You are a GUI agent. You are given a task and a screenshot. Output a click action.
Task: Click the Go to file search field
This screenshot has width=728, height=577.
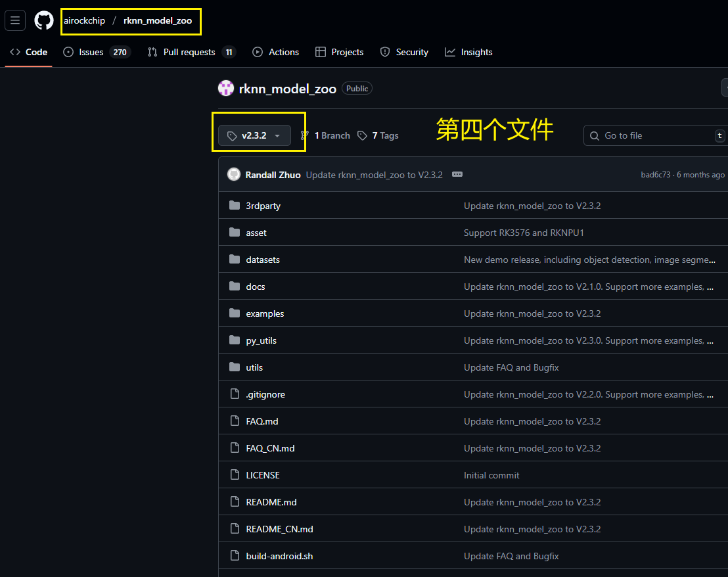[656, 135]
